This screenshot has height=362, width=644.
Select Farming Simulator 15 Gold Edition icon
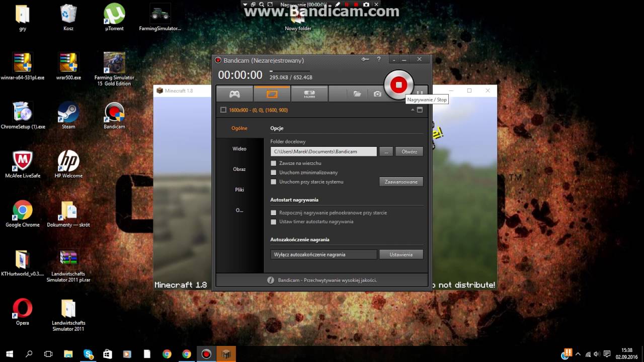click(114, 69)
